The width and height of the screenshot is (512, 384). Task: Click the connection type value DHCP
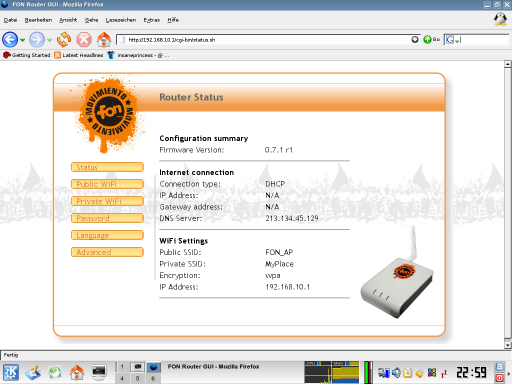[275, 184]
